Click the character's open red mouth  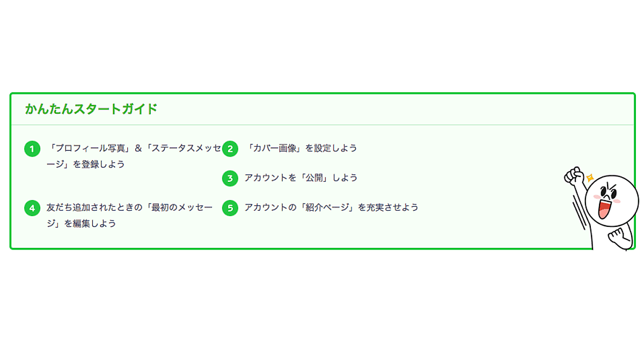point(605,208)
